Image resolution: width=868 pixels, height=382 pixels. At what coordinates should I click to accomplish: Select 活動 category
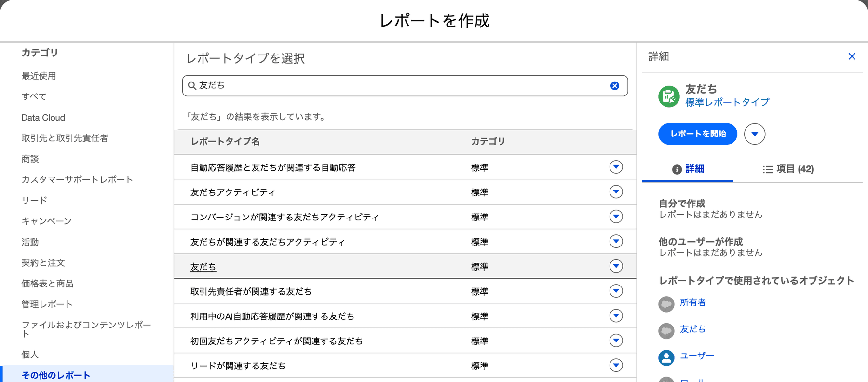[30, 242]
